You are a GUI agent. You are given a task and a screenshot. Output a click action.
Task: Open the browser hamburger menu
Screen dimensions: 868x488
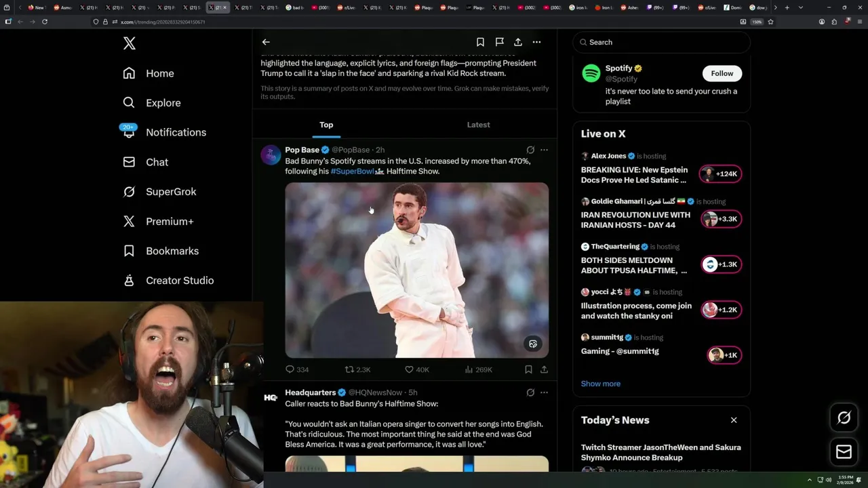coord(860,22)
